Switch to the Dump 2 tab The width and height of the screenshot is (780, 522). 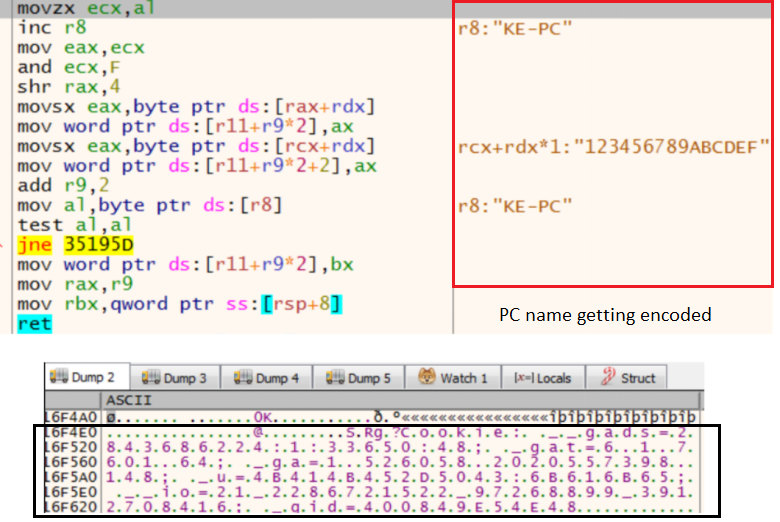88,377
